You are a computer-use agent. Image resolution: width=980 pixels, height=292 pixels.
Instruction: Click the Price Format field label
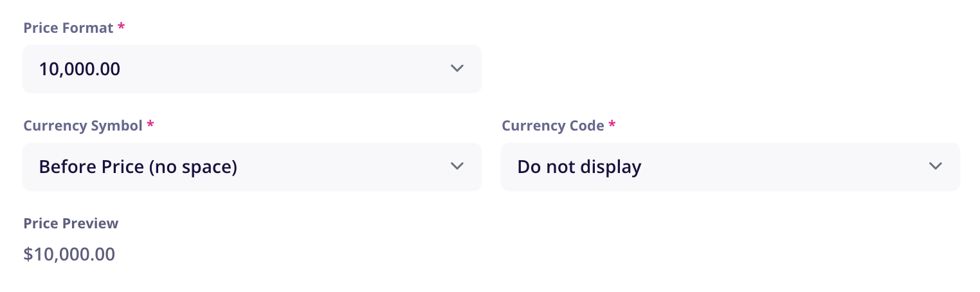click(68, 28)
